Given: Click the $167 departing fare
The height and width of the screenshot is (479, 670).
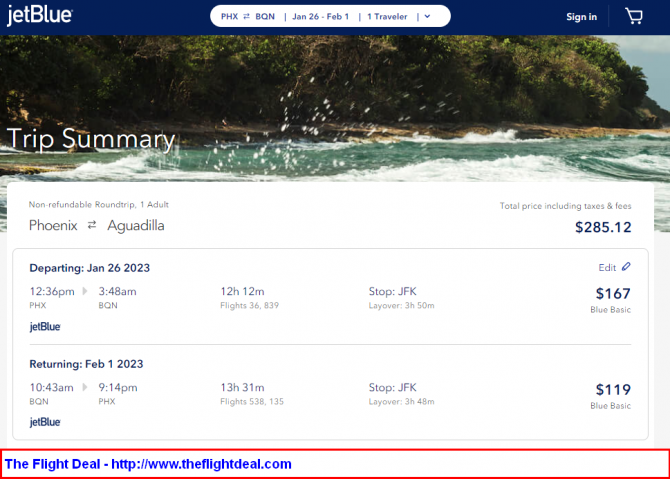Looking at the screenshot, I should pyautogui.click(x=613, y=294).
